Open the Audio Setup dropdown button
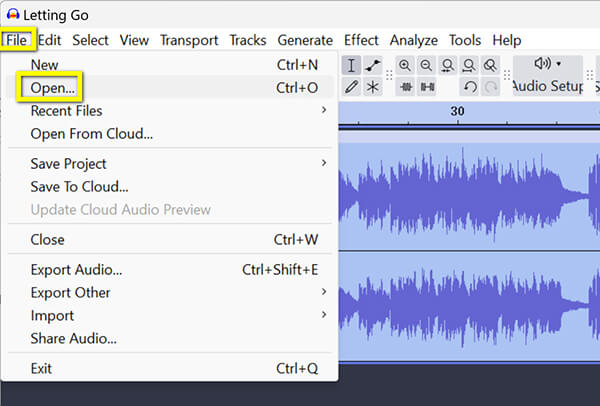Viewport: 600px width, 406px height. tap(548, 75)
